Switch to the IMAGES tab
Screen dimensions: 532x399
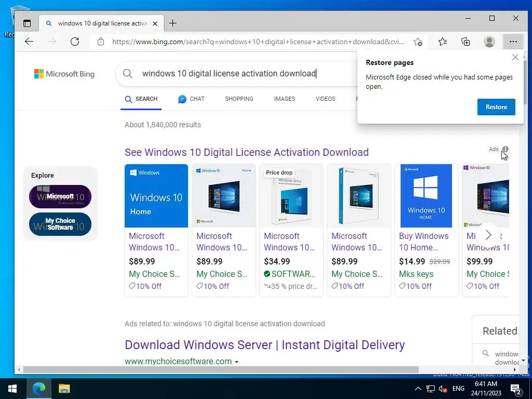point(284,99)
